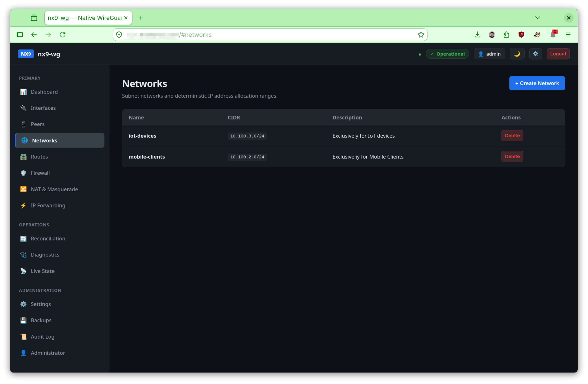
Task: Select the nx9-wg Native WireGuard tab
Action: (x=88, y=18)
